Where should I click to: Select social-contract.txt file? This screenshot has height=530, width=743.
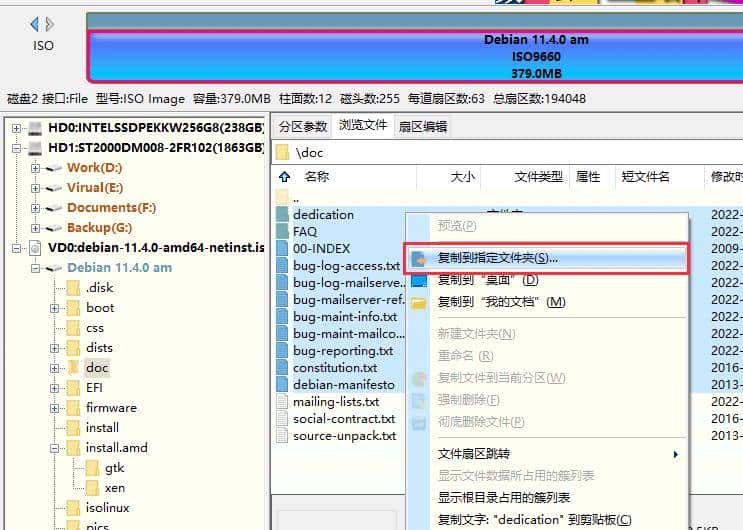344,419
